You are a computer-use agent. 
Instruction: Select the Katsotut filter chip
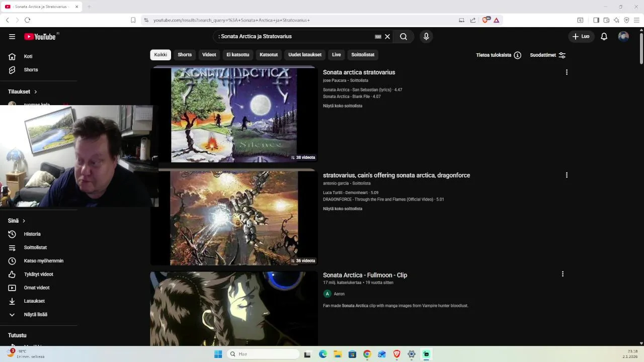click(269, 55)
